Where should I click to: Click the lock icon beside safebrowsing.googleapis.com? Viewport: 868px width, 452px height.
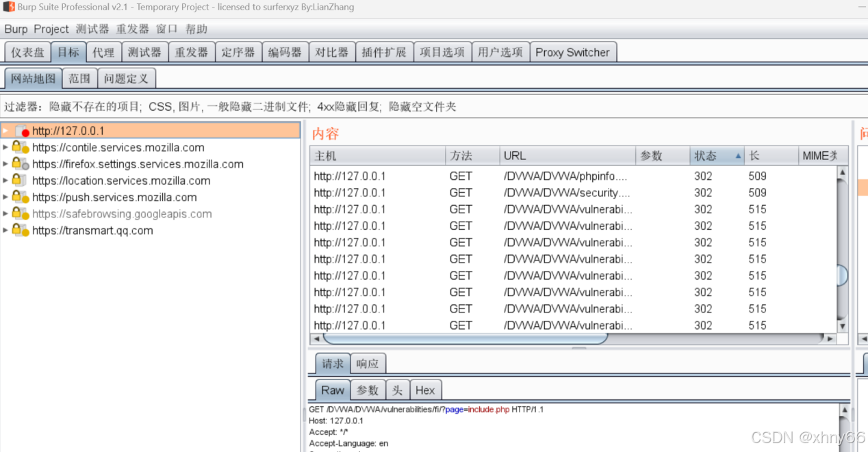[21, 213]
